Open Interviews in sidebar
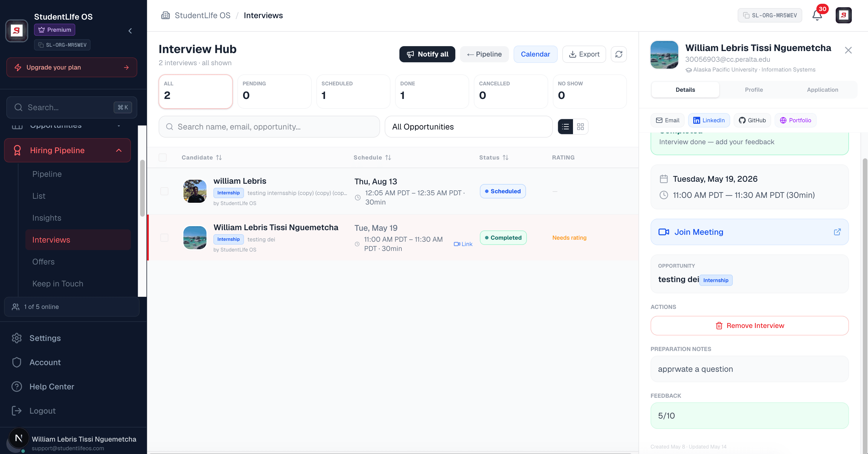This screenshot has height=454, width=868. click(78, 240)
